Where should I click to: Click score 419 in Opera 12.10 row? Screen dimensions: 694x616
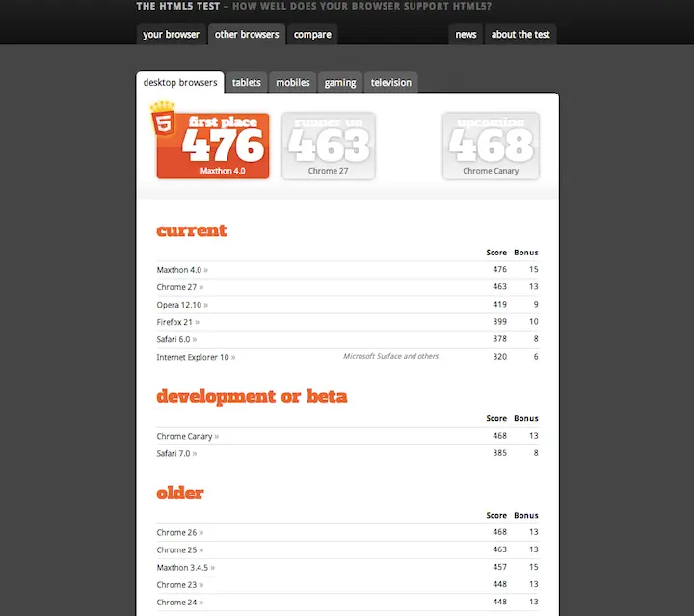click(x=499, y=304)
